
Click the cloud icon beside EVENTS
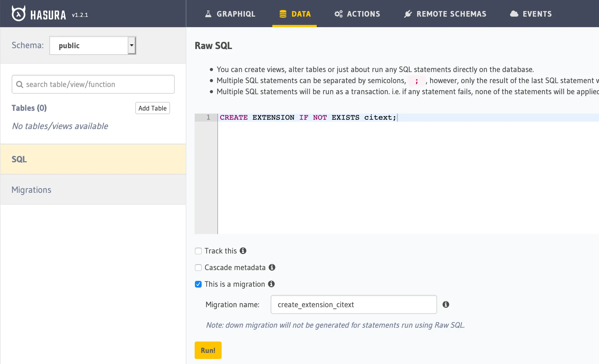pos(514,13)
